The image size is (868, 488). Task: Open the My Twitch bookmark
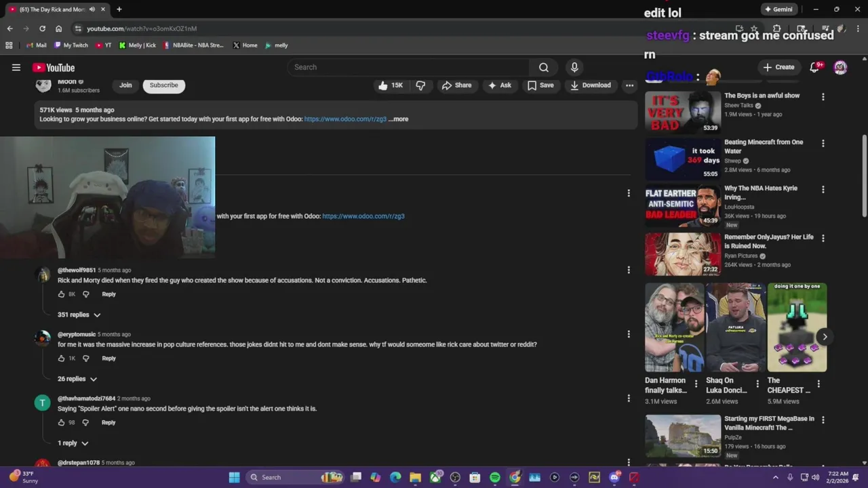point(71,45)
